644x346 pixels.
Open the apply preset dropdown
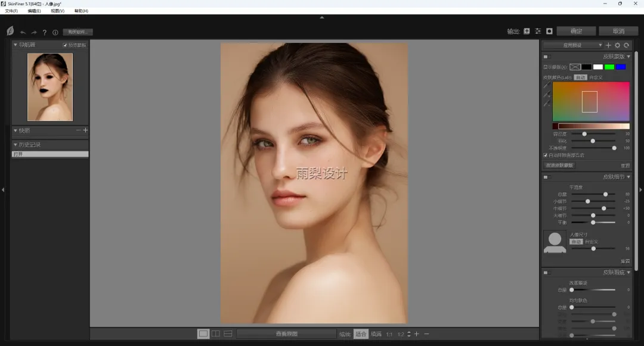(x=573, y=45)
